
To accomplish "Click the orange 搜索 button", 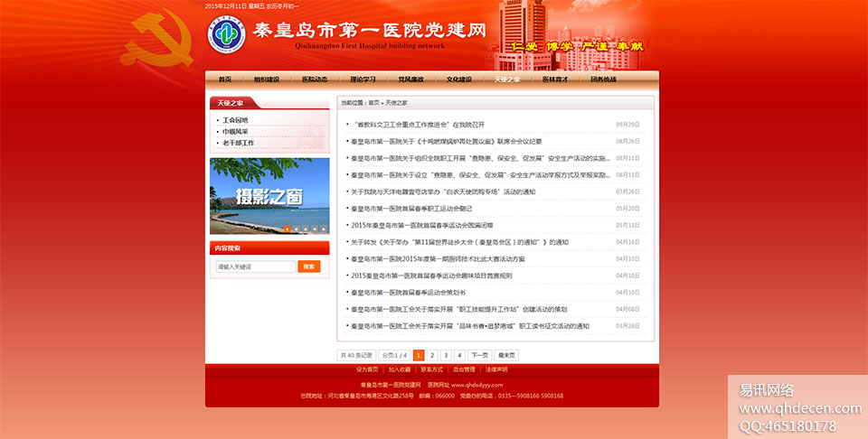I will (x=309, y=266).
